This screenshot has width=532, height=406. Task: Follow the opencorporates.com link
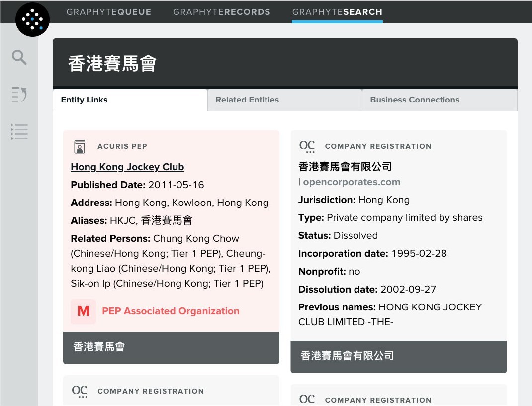point(352,182)
